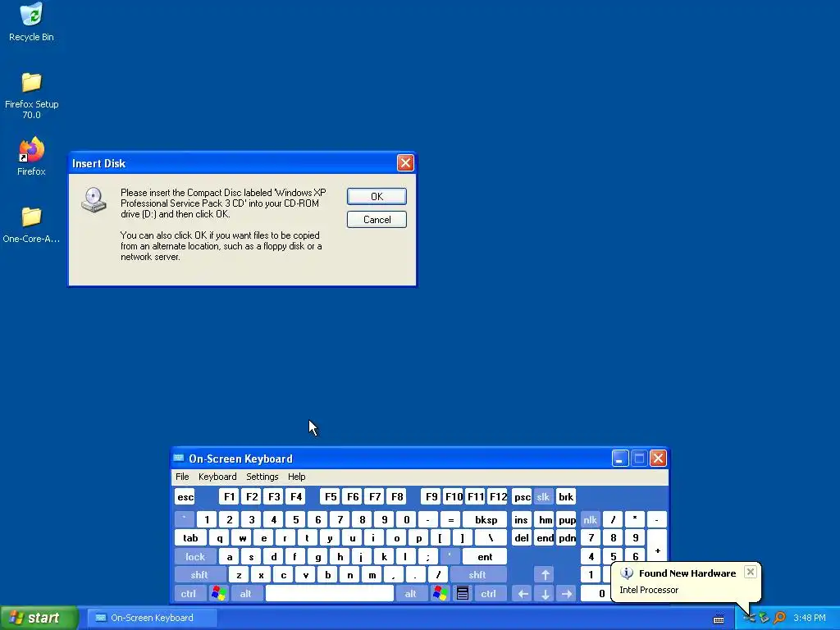Click the space bar key
This screenshot has height=630, width=840.
[330, 594]
